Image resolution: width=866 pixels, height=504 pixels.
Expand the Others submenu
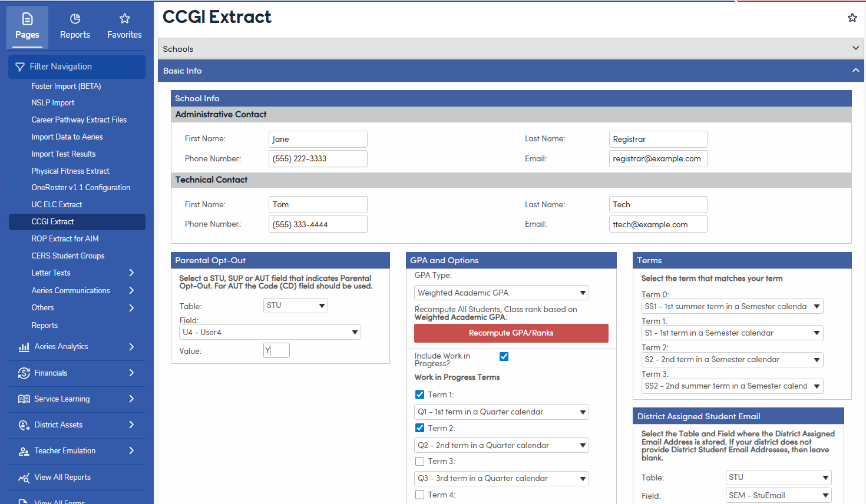click(x=131, y=308)
